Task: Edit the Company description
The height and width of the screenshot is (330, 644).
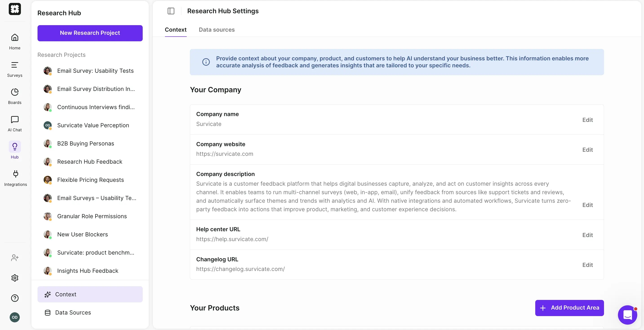Action: coord(588,205)
